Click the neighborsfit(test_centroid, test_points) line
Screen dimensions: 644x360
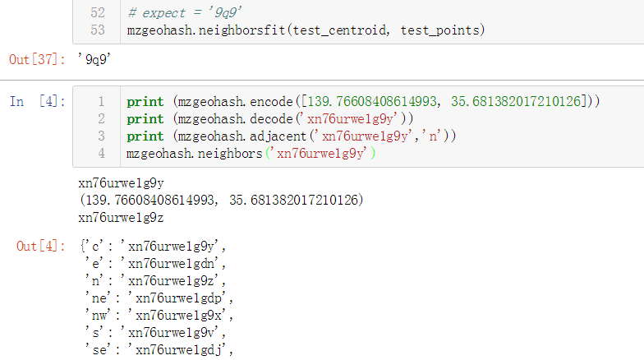[306, 30]
